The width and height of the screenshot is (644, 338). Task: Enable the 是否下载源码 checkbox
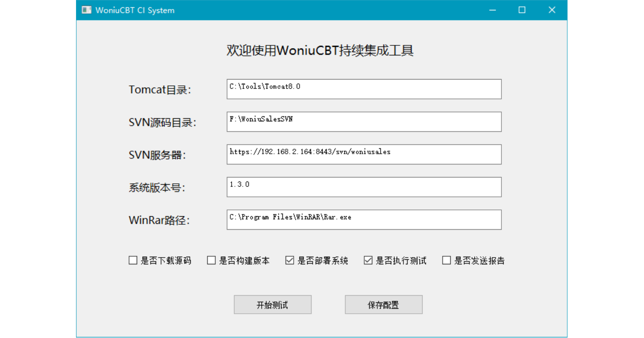(133, 260)
